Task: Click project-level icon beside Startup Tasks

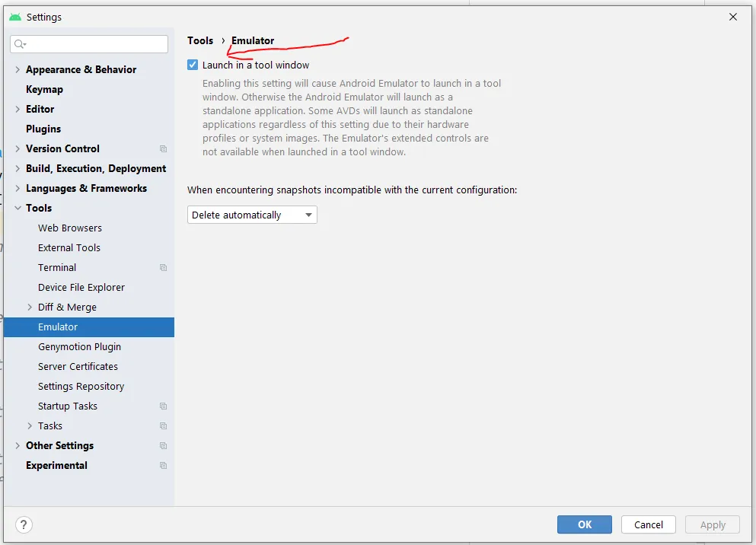Action: point(164,406)
